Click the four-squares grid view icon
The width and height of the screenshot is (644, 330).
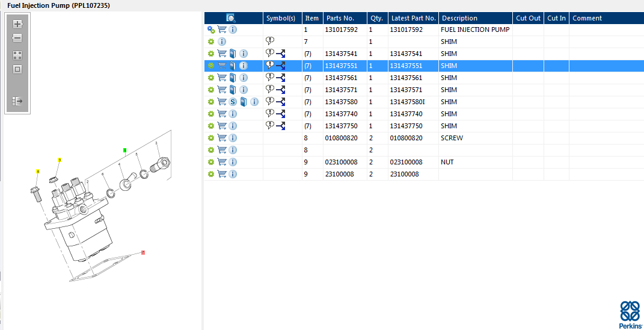click(x=17, y=55)
